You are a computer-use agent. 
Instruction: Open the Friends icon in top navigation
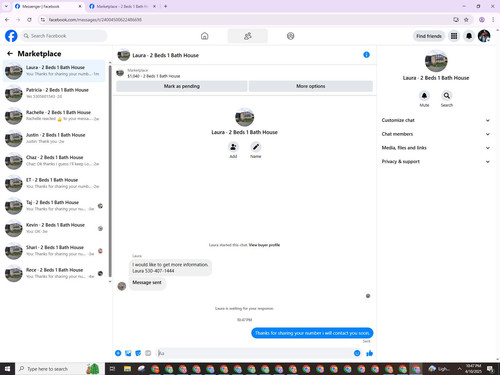[247, 36]
